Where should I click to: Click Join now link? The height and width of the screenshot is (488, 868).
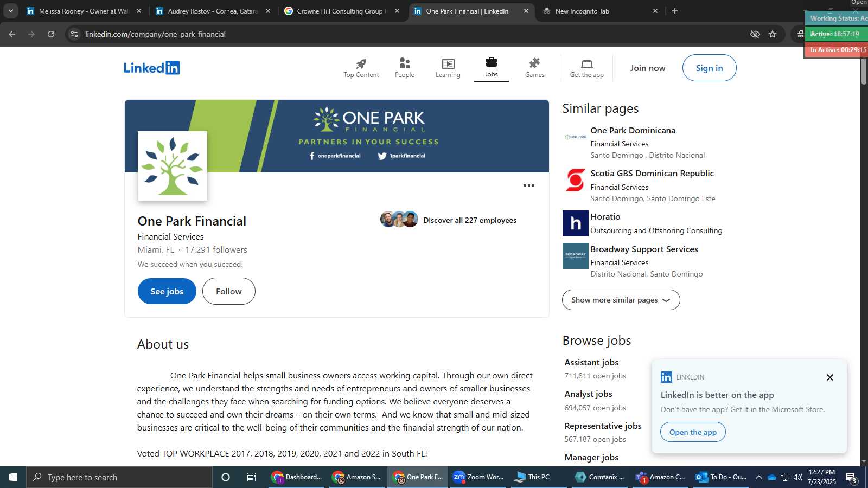tap(648, 68)
